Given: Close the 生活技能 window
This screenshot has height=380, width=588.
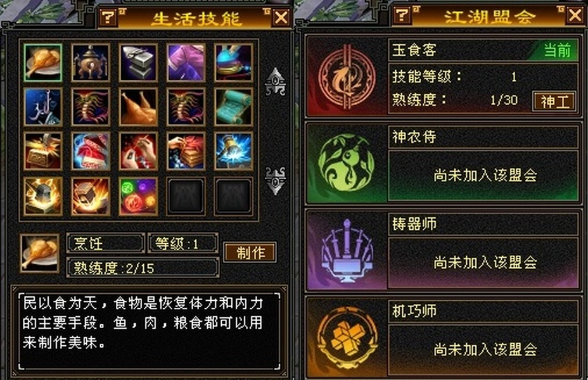Looking at the screenshot, I should click(x=281, y=17).
